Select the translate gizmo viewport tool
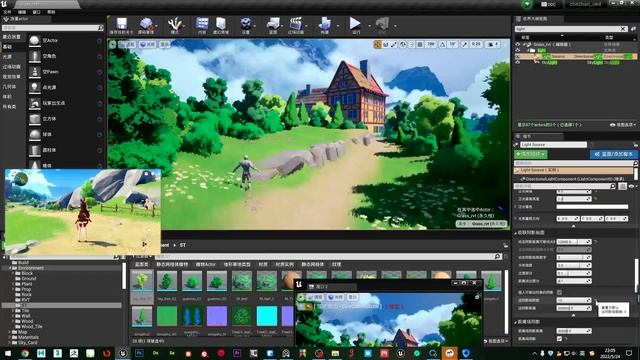640x360 pixels. (378, 44)
